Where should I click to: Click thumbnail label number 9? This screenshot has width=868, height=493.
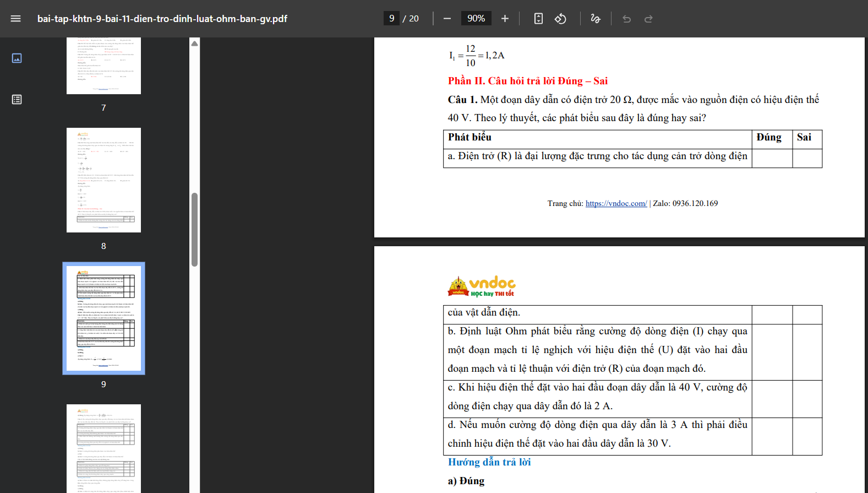103,384
